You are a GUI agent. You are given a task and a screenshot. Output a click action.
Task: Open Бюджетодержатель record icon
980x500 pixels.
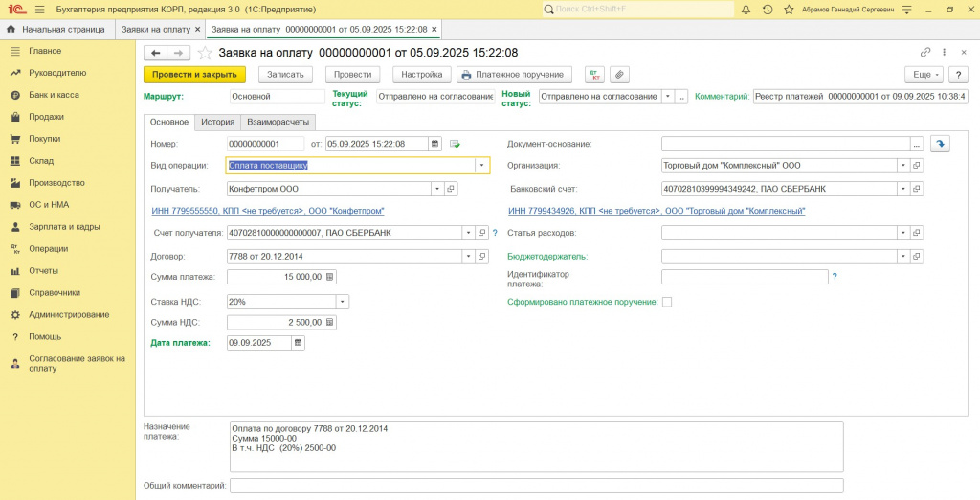917,257
